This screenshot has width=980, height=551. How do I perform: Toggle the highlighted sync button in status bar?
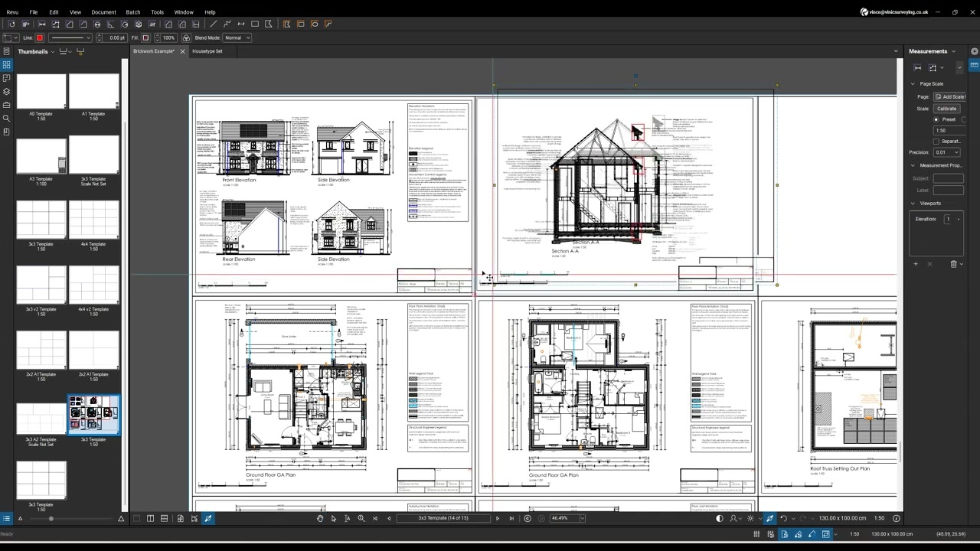(826, 533)
